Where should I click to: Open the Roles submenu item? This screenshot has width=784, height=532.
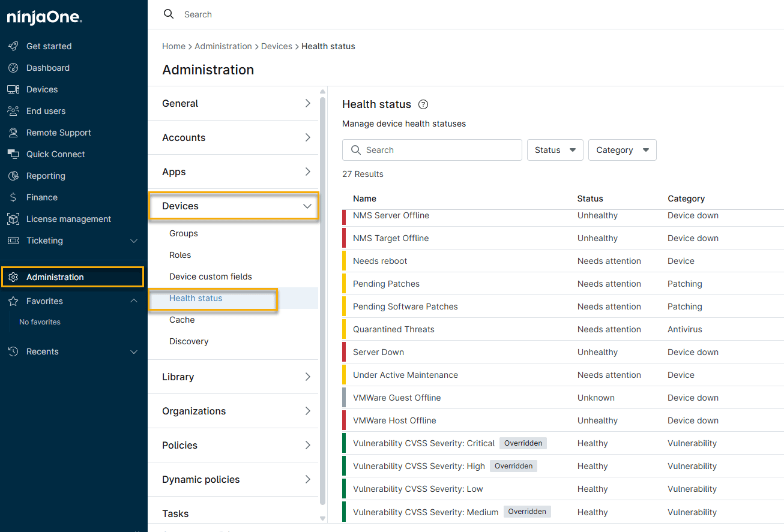click(x=180, y=255)
